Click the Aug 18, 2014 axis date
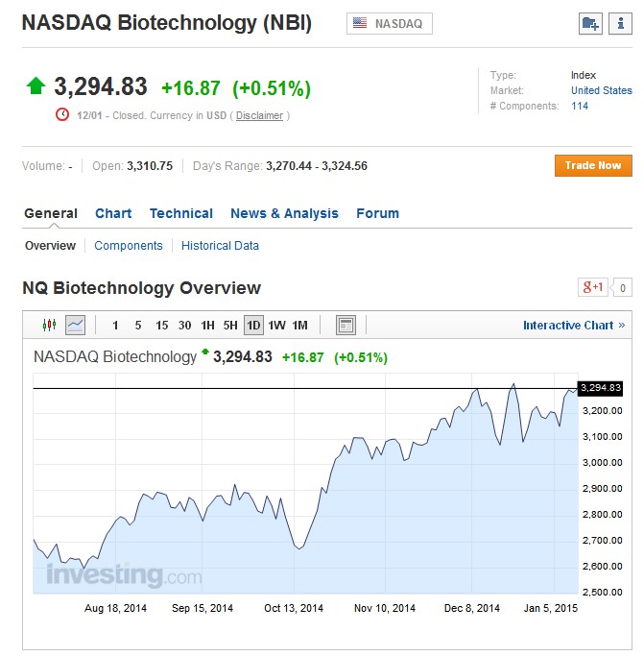This screenshot has width=644, height=656. tap(115, 608)
